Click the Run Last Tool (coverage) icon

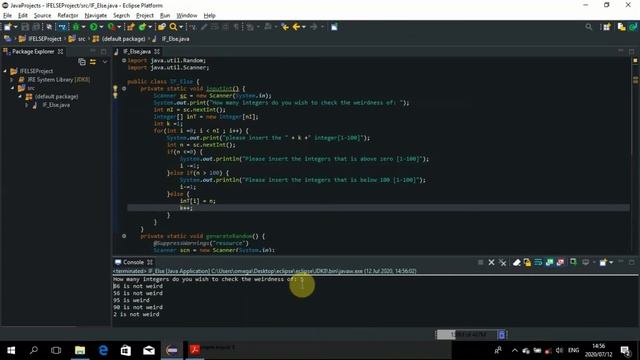[111, 27]
